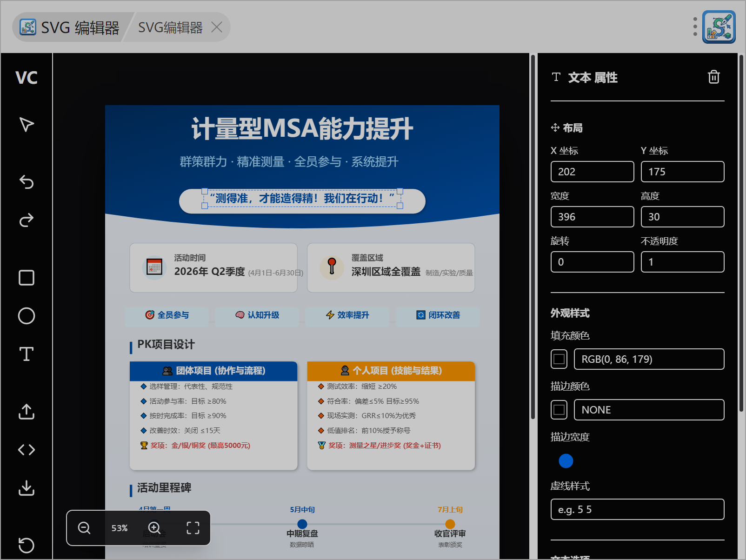This screenshot has height=560, width=746.
Task: Click the upload icon in sidebar
Action: tap(27, 412)
